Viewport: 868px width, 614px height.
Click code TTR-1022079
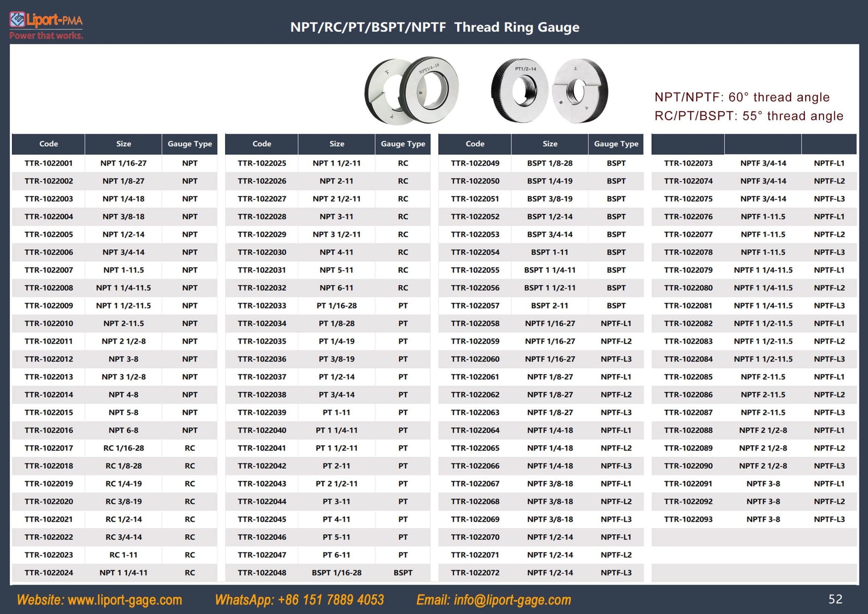coord(688,270)
